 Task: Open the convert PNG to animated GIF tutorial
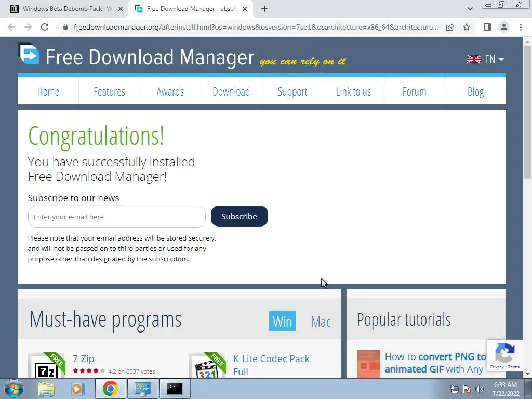coord(435,363)
